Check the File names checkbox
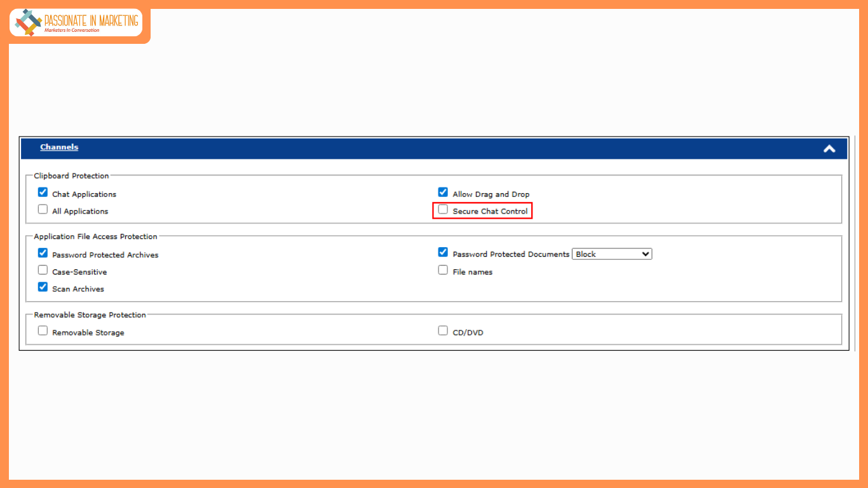The height and width of the screenshot is (488, 868). click(443, 270)
